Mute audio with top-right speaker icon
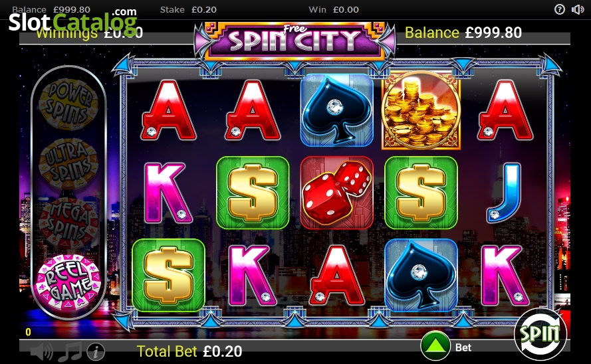 [578, 9]
